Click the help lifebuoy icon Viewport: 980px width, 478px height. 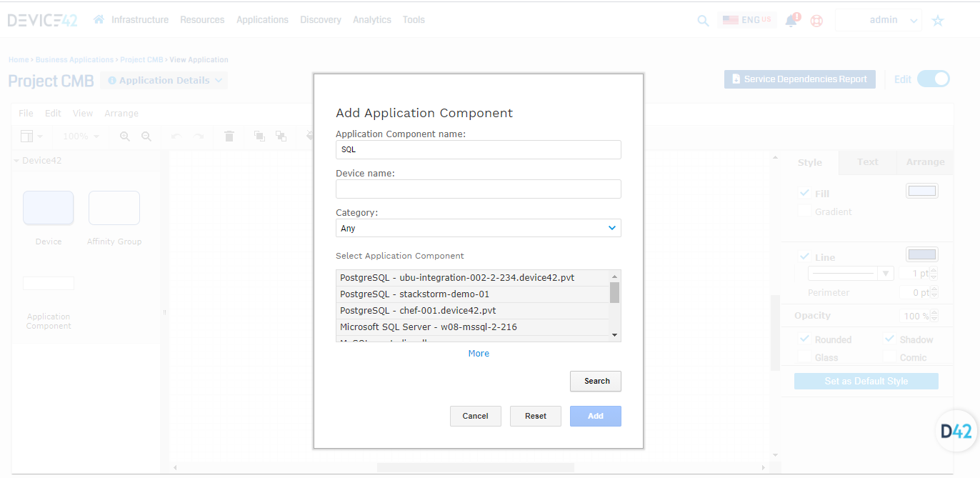[x=817, y=21]
